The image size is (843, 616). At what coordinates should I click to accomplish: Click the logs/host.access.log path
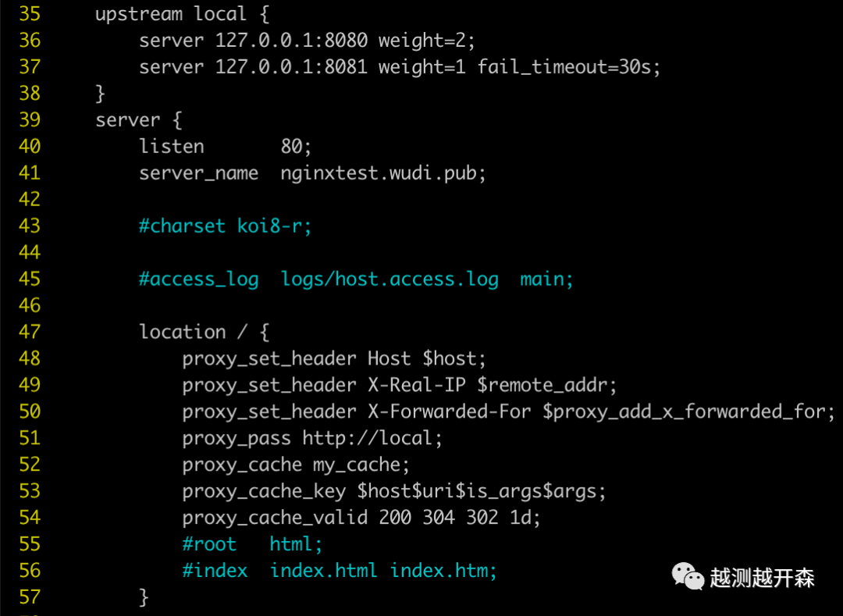[x=389, y=279]
